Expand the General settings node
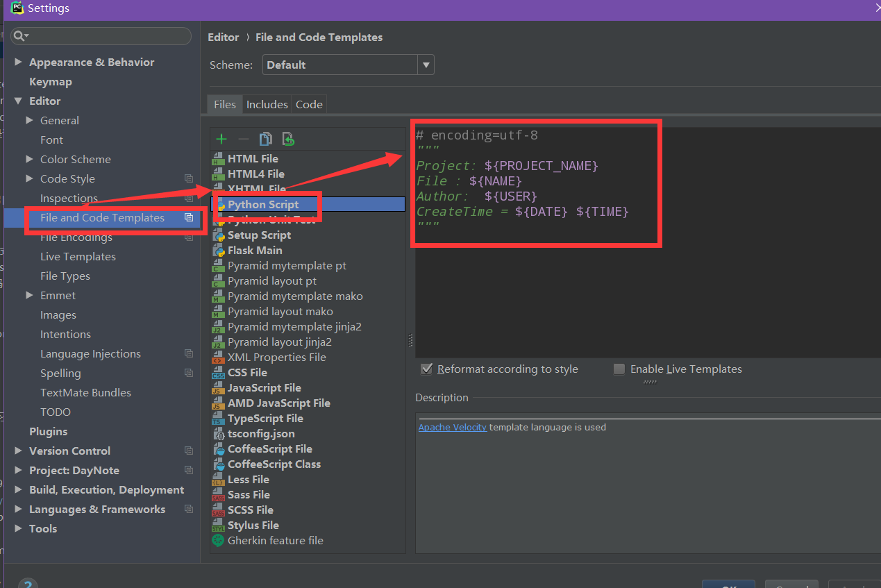The width and height of the screenshot is (881, 588). point(29,120)
